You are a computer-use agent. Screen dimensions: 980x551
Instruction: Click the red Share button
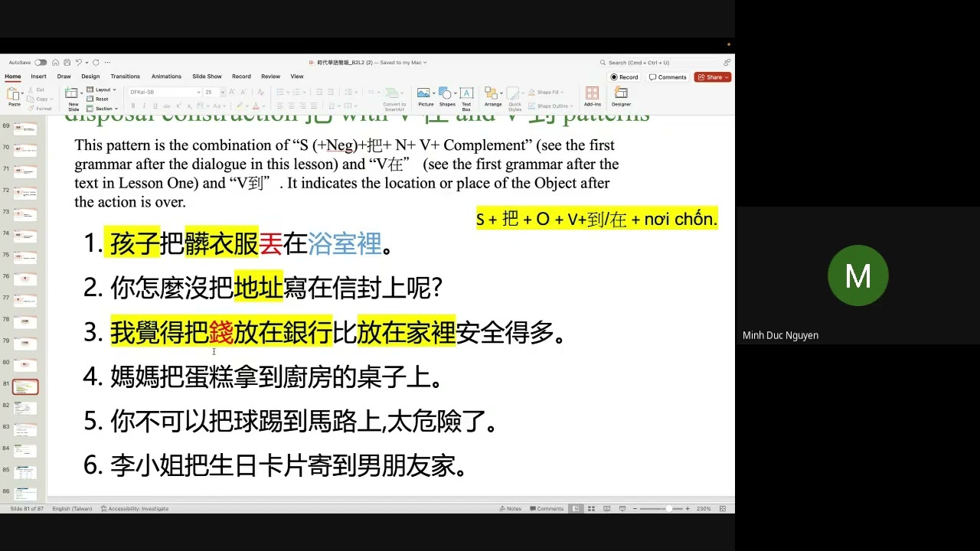[713, 77]
